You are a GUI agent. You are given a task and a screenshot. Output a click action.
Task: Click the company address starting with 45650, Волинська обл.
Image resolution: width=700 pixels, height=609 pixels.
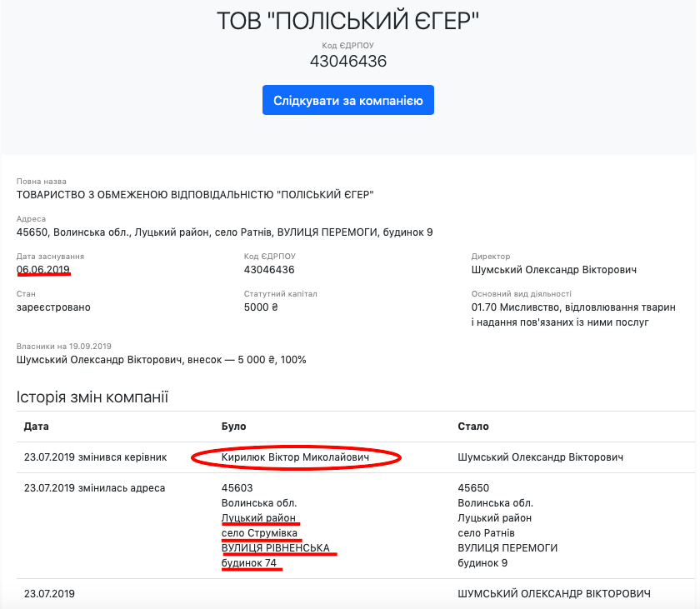click(x=224, y=232)
